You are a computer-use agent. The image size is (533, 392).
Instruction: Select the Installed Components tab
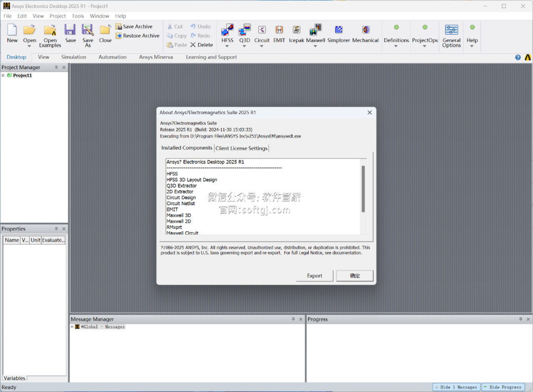(187, 148)
